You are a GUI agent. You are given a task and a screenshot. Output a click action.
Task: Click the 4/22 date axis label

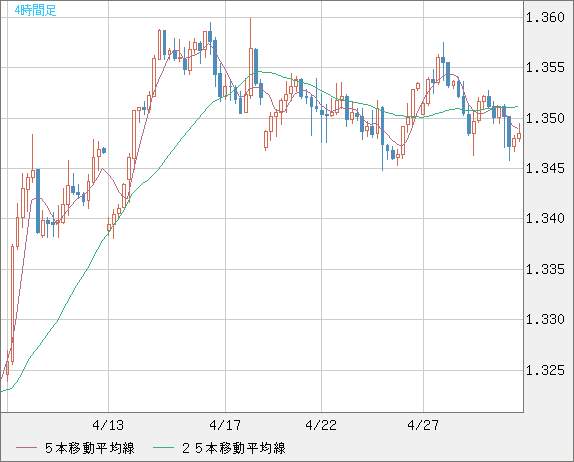click(321, 425)
